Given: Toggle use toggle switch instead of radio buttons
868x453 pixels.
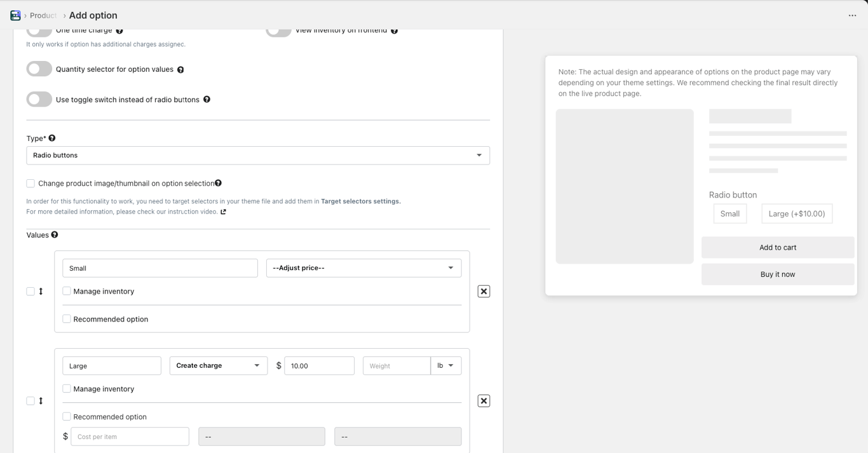Looking at the screenshot, I should pyautogui.click(x=39, y=100).
